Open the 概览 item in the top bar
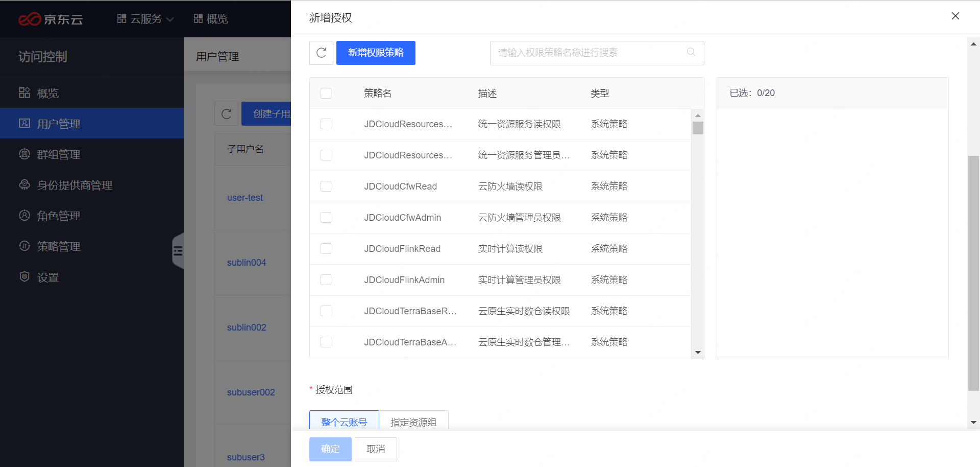This screenshot has height=467, width=980. pos(211,19)
